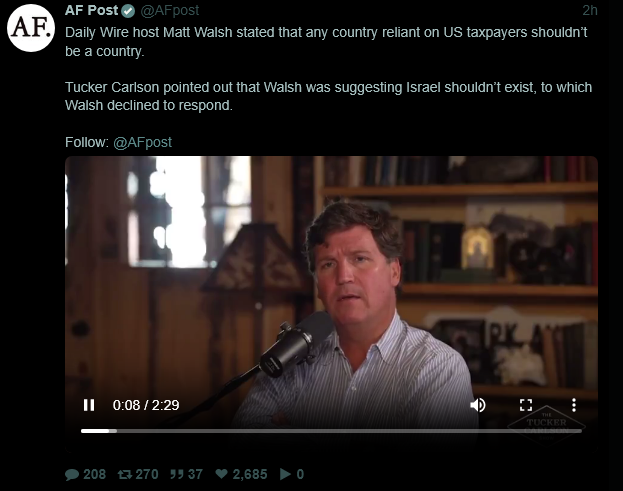Open the @AFpost handle in header

pos(170,10)
